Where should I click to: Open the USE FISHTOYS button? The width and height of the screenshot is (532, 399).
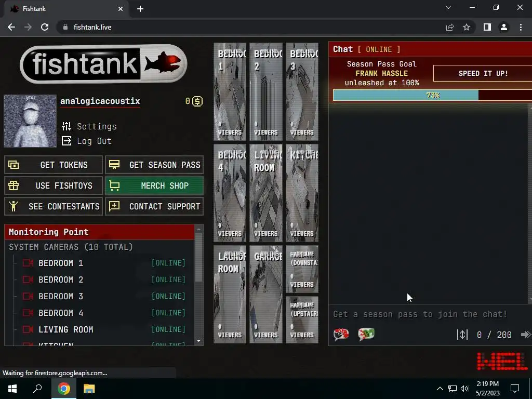click(x=54, y=185)
